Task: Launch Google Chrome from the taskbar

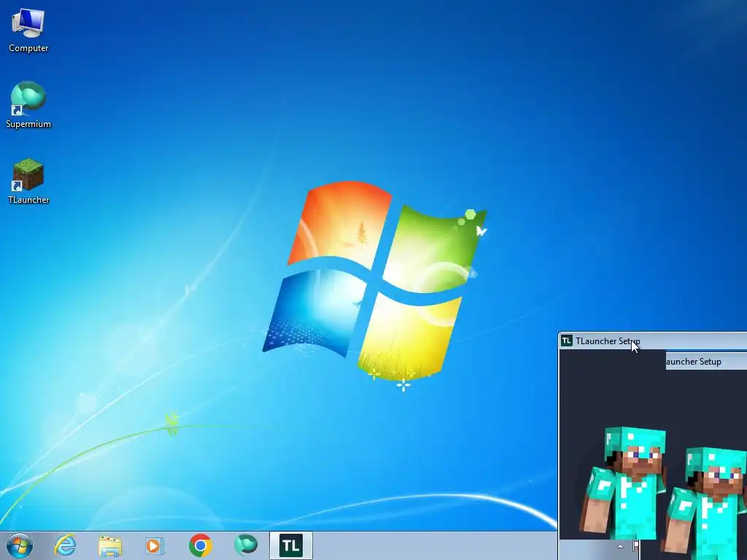Action: pos(201,545)
